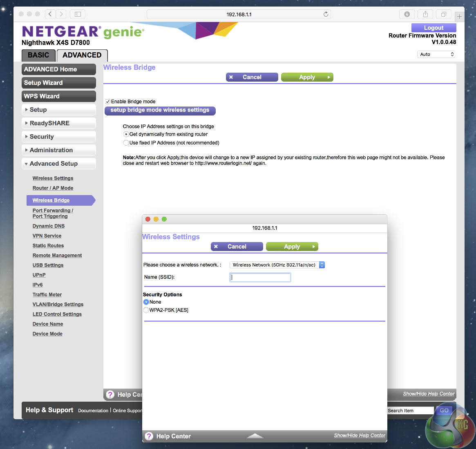Open the Safari share menu

425,14
